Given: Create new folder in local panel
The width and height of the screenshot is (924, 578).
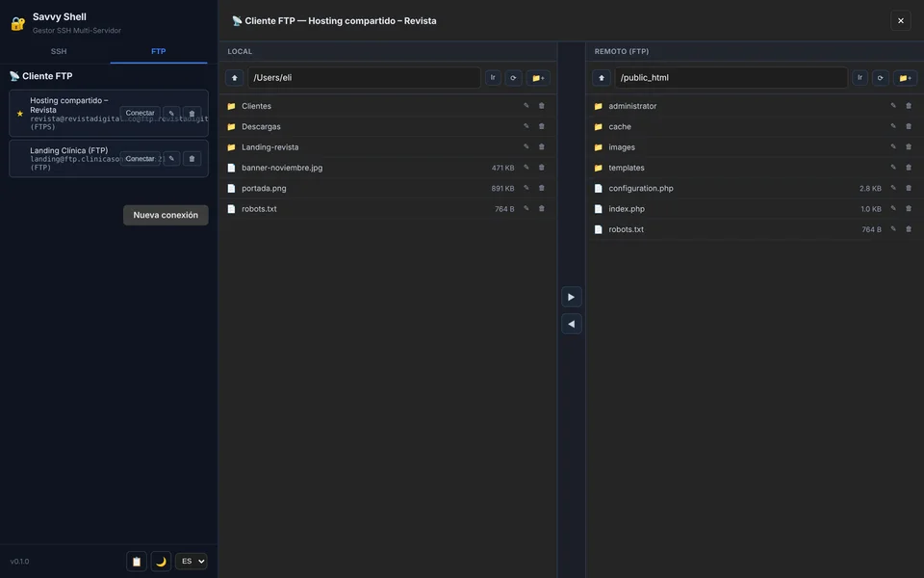Looking at the screenshot, I should 538,78.
